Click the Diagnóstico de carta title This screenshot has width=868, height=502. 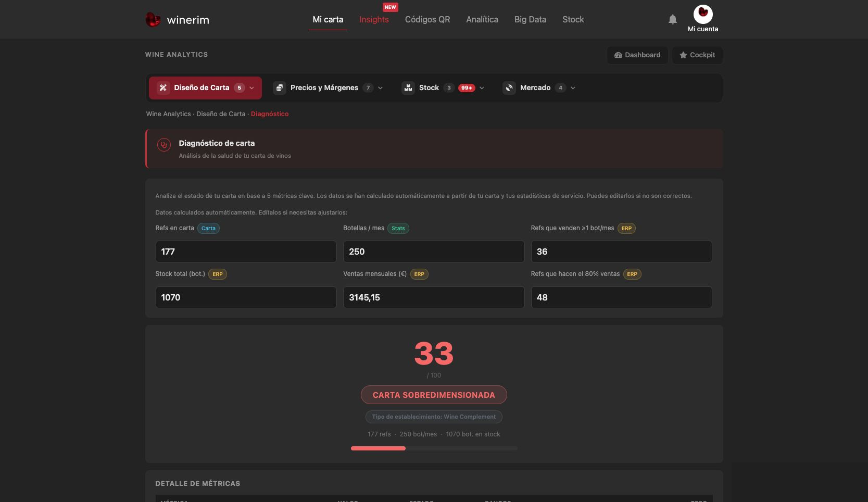coord(217,143)
